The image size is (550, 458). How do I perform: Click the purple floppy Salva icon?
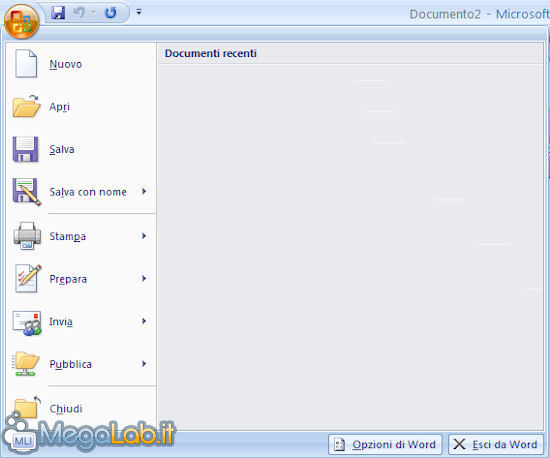tap(26, 149)
